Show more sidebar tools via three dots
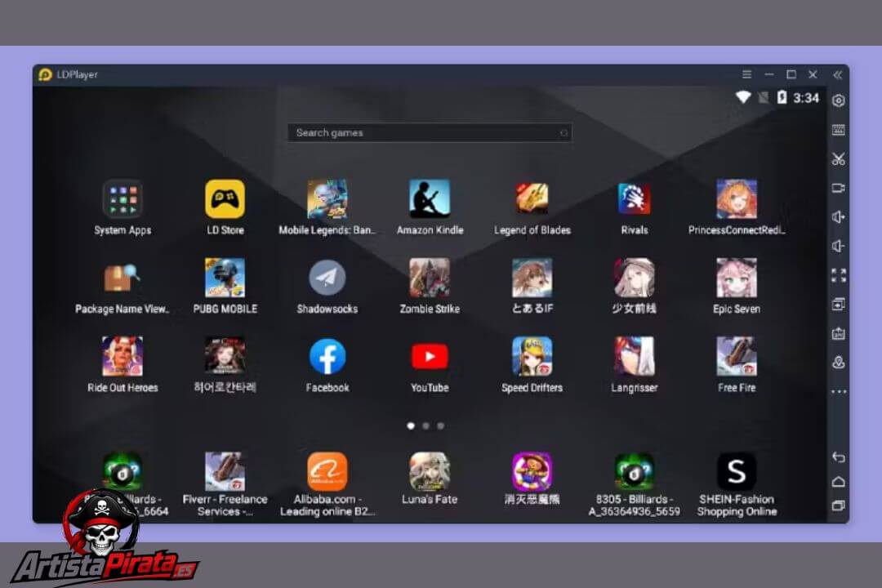 click(x=838, y=391)
